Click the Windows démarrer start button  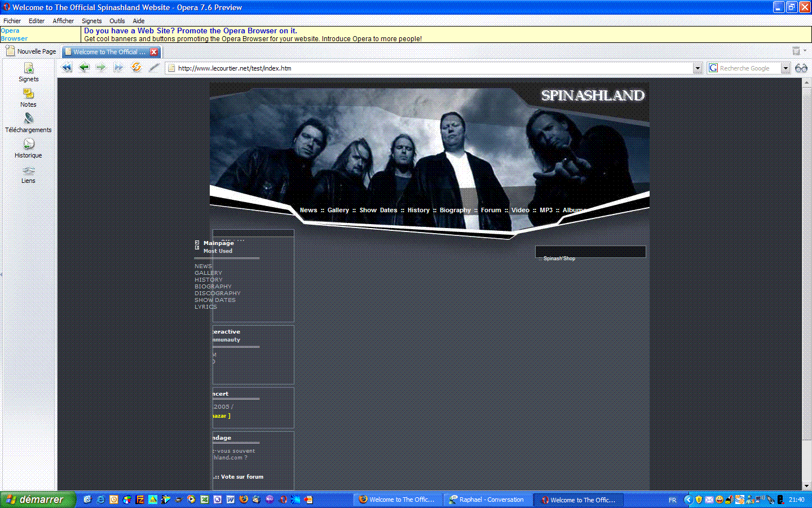pos(37,500)
